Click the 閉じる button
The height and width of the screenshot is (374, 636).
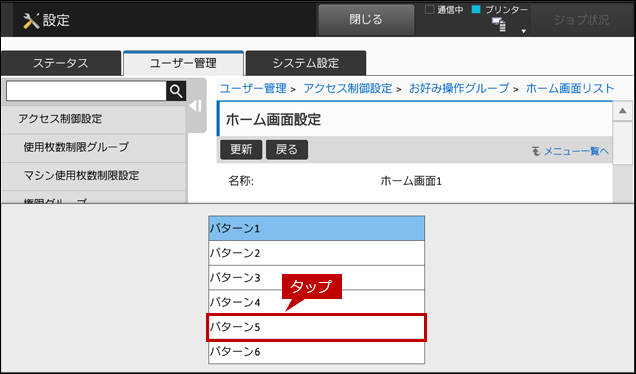click(366, 19)
